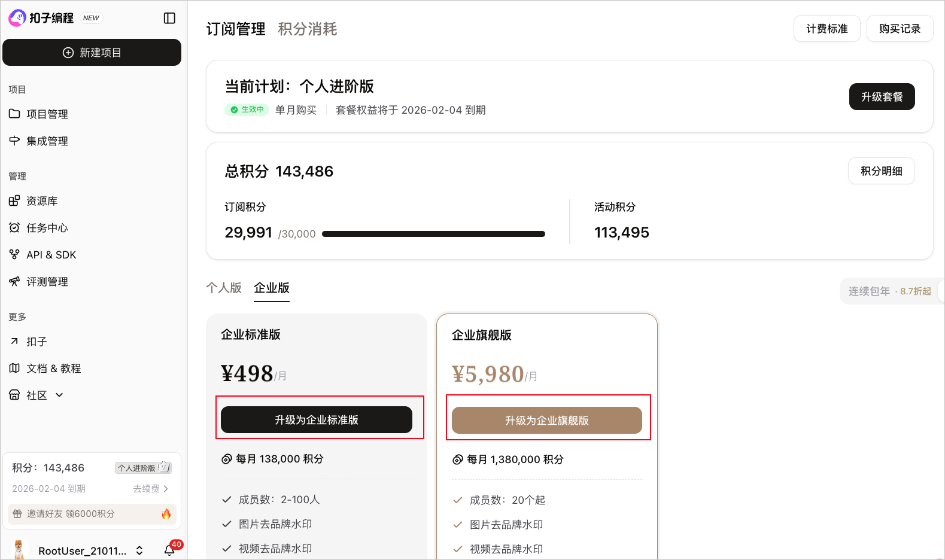The image size is (945, 560).
Task: Click the 升级套餐 button
Action: 881,97
